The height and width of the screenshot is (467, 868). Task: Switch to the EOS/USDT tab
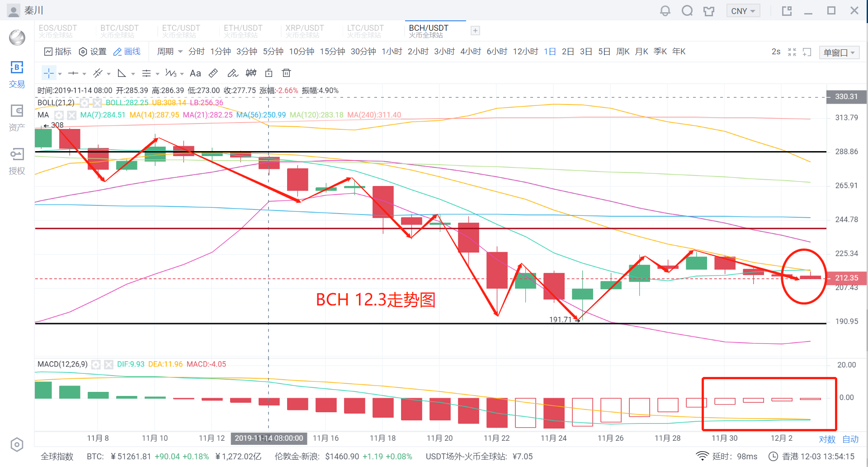58,31
